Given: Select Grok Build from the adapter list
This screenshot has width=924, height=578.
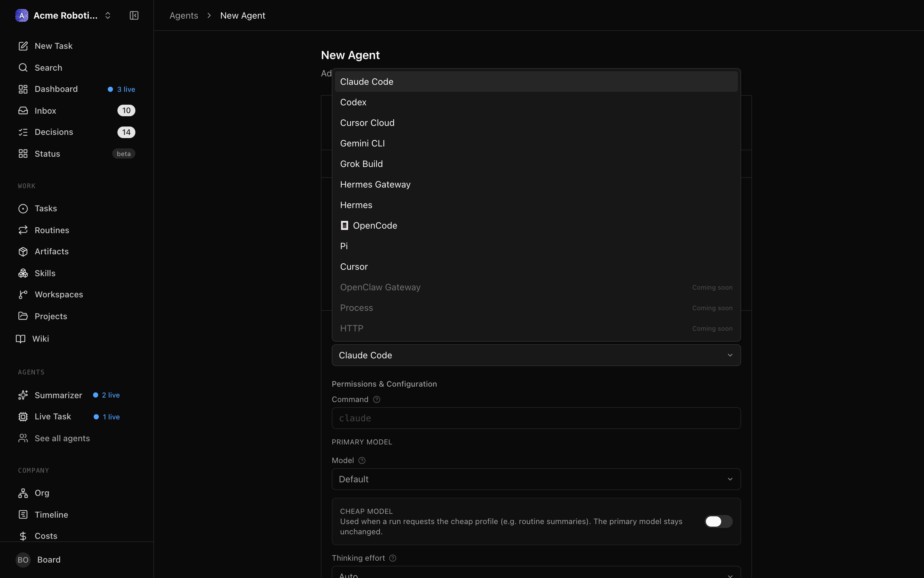Looking at the screenshot, I should 536,164.
